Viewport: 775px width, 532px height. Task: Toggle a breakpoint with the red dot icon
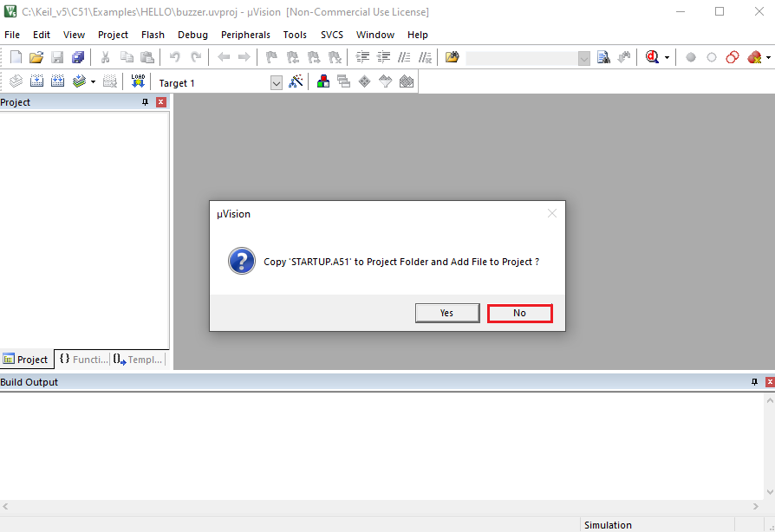point(691,57)
